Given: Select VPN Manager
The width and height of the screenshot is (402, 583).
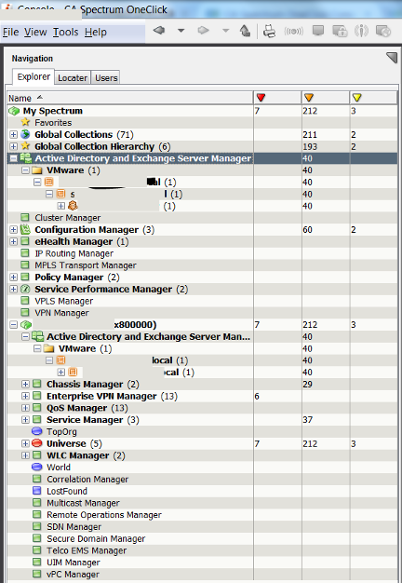Looking at the screenshot, I should pos(62,313).
